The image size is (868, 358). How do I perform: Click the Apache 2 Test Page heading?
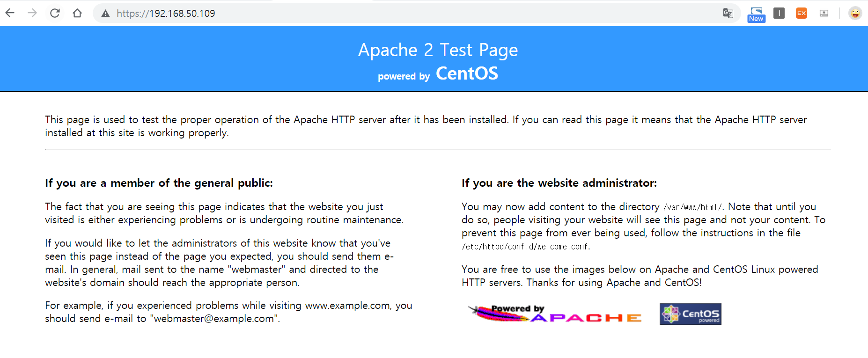[438, 50]
